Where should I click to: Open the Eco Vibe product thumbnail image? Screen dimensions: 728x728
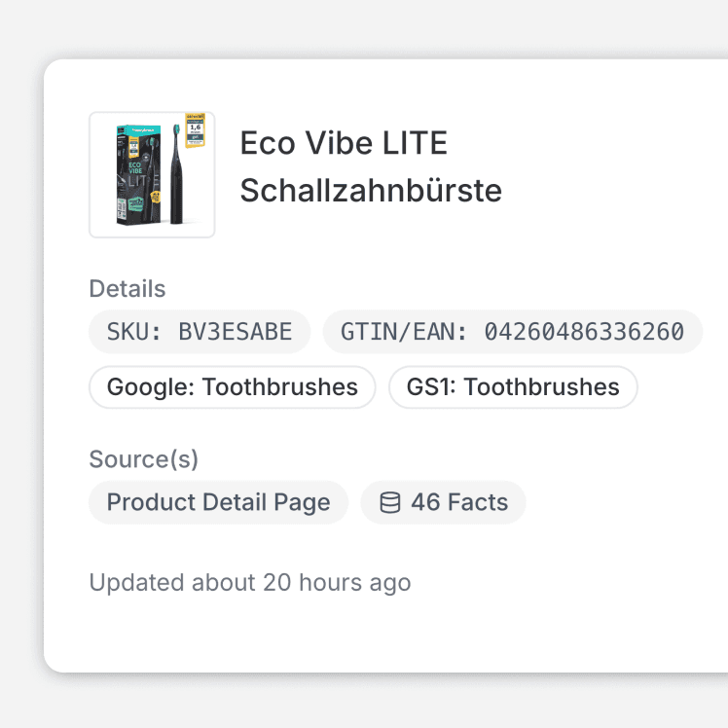pos(152,174)
